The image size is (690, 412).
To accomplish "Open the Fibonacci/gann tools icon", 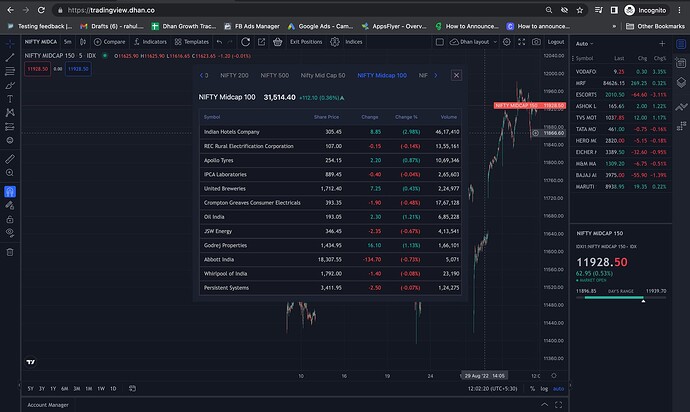I will (10, 71).
